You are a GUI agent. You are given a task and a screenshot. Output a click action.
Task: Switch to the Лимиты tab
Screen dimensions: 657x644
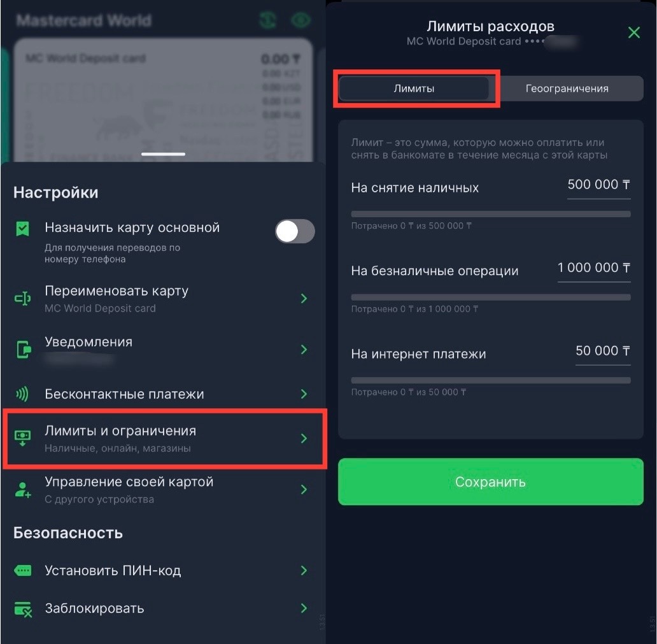pos(414,89)
